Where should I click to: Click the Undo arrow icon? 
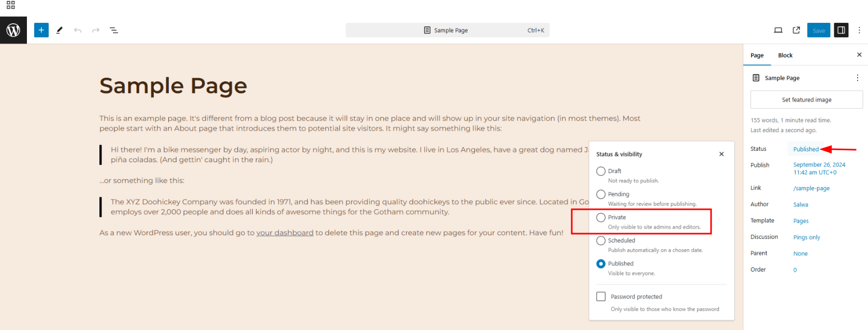pyautogui.click(x=78, y=30)
